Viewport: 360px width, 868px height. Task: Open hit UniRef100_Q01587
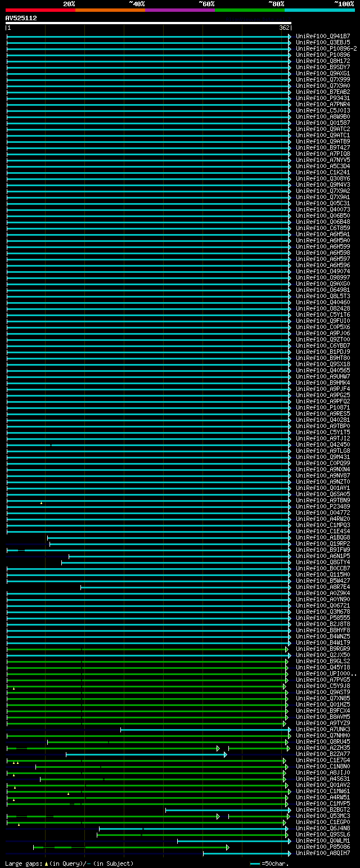[323, 123]
